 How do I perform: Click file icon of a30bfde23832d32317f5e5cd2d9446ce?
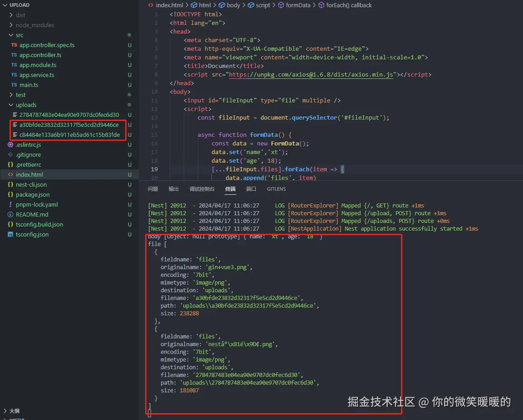coord(15,125)
